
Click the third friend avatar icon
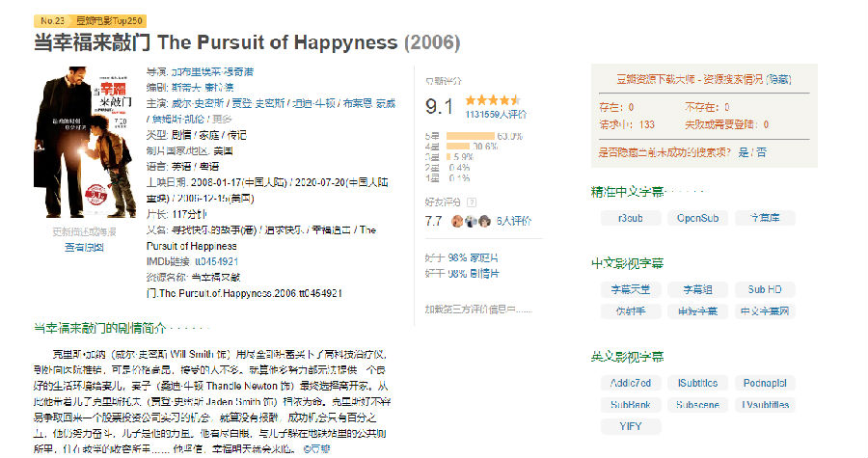click(x=485, y=221)
